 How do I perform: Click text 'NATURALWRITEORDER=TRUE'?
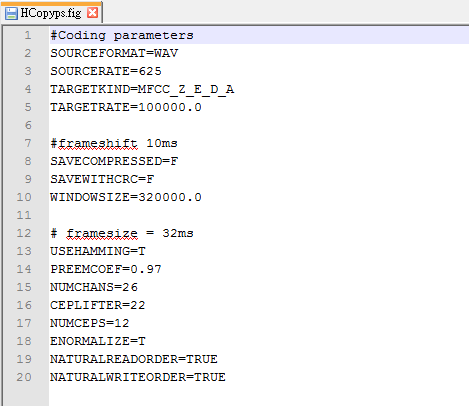pos(138,377)
